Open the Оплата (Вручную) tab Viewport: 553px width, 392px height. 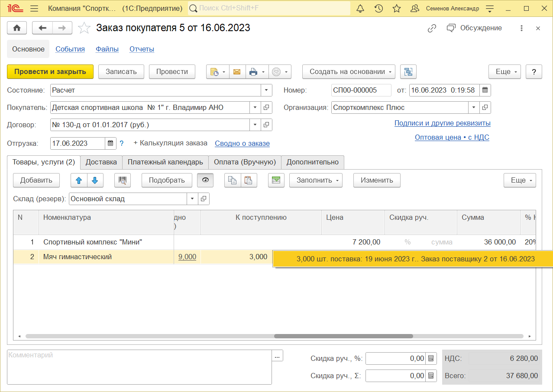pyautogui.click(x=245, y=162)
